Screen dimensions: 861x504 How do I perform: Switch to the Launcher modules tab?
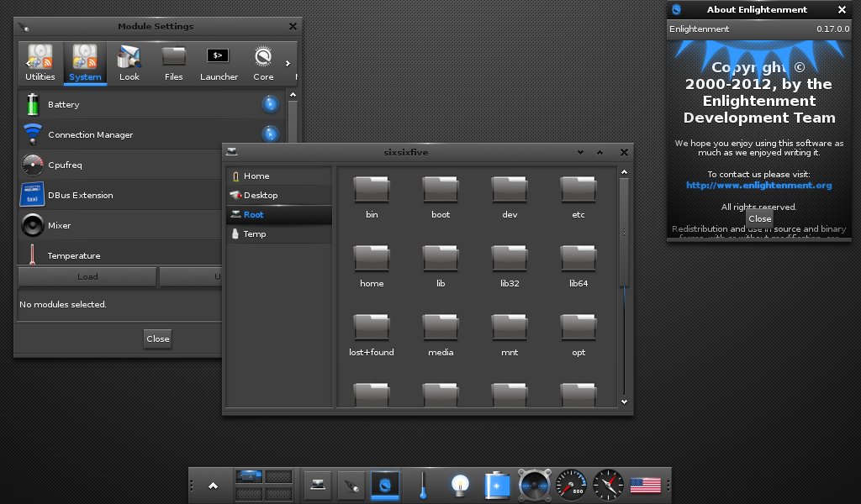pos(219,63)
